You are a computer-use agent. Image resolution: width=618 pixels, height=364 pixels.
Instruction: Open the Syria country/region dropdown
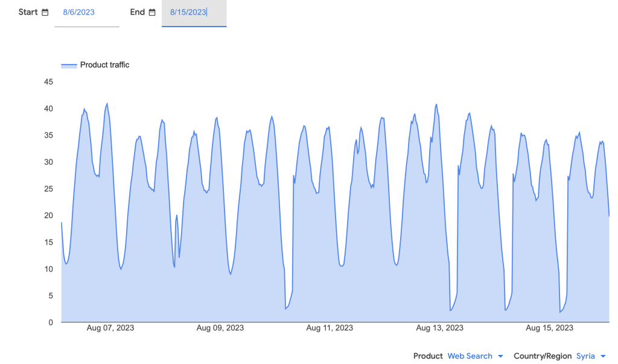point(585,356)
